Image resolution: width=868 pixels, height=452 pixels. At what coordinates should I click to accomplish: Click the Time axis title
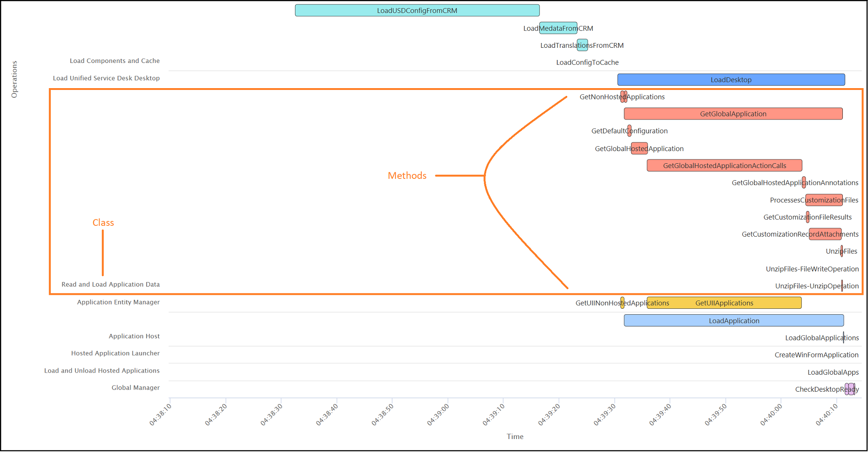[515, 437]
